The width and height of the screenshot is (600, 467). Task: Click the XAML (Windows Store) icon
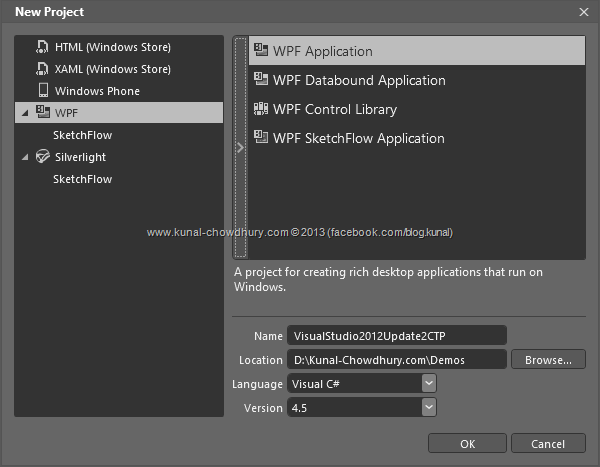pyautogui.click(x=43, y=69)
